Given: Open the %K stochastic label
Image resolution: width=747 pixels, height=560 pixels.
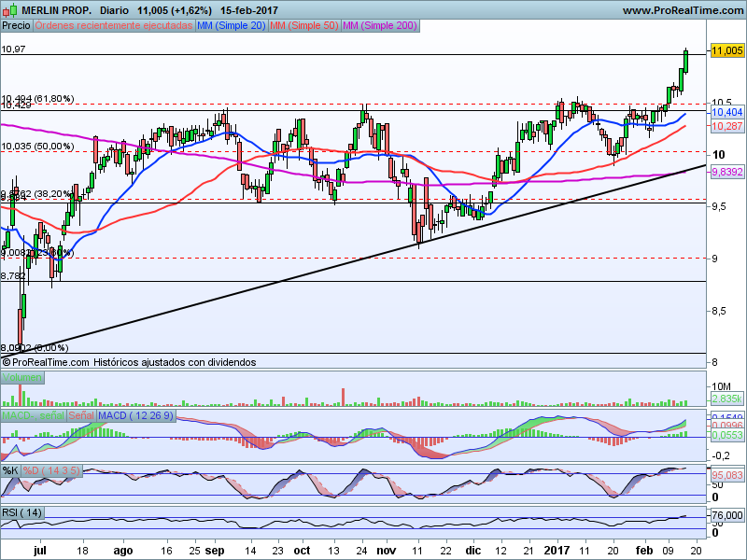Looking at the screenshot, I should coord(10,471).
